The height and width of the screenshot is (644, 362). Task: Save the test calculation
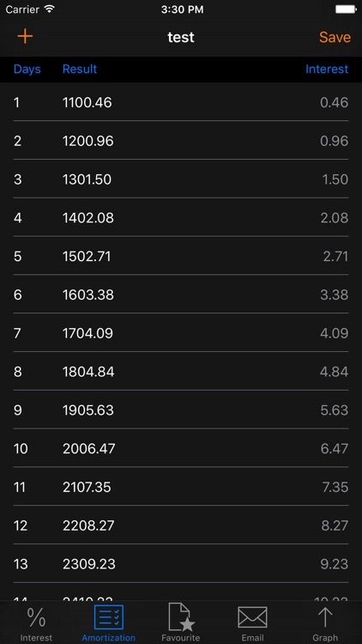tap(335, 37)
